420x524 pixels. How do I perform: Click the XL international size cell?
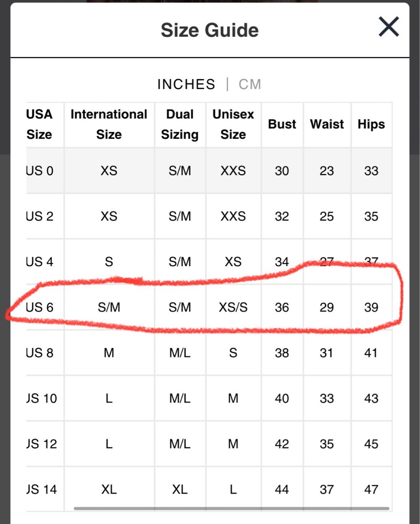(x=109, y=489)
